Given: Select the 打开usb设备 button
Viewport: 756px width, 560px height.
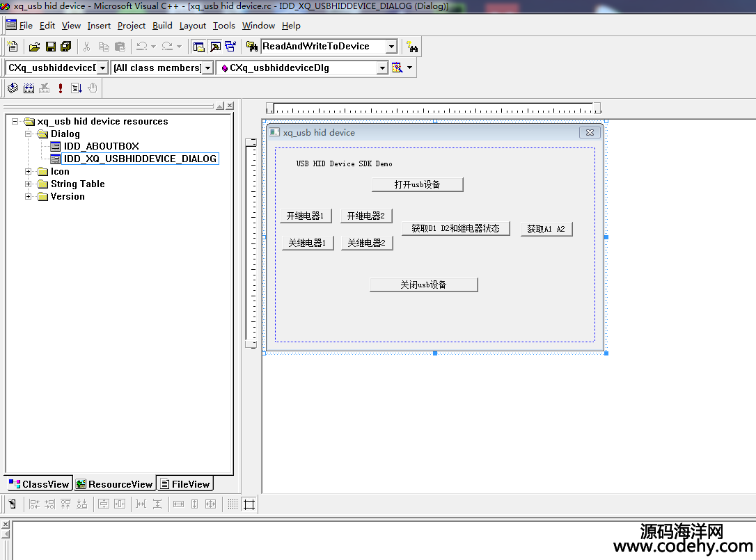Looking at the screenshot, I should tap(418, 184).
